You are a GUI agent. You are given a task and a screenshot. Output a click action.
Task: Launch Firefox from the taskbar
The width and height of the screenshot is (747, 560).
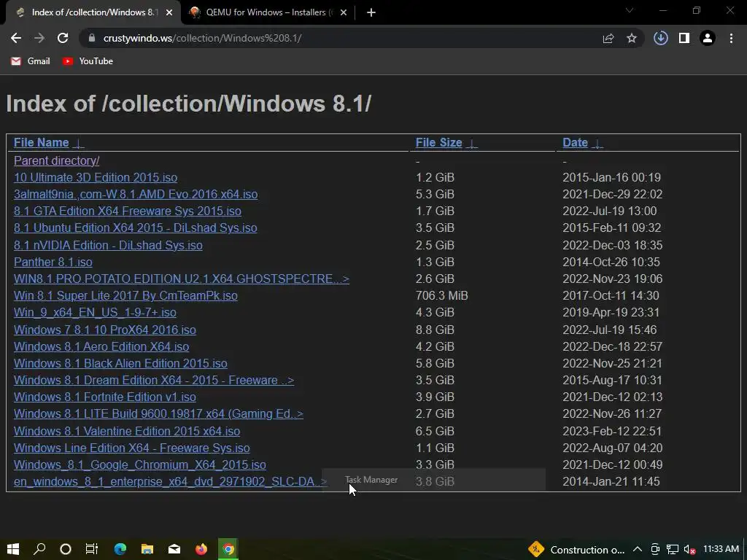pyautogui.click(x=201, y=549)
